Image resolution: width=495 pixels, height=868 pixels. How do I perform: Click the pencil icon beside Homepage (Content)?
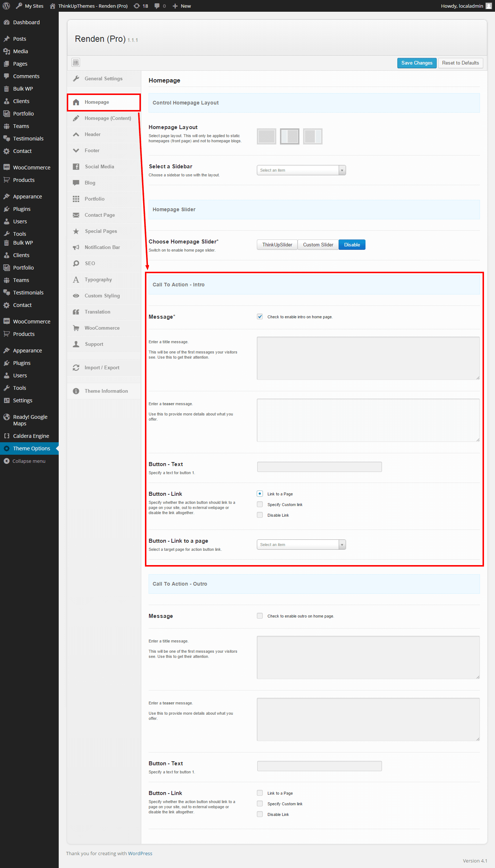click(76, 118)
